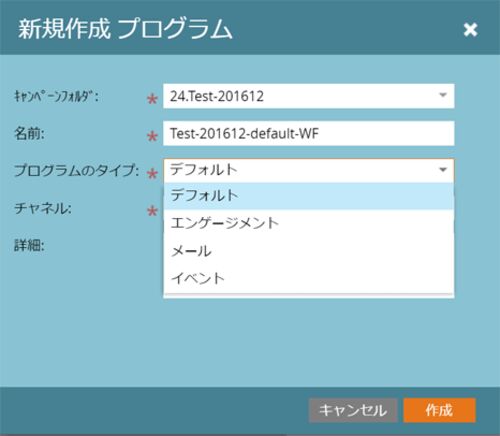The height and width of the screenshot is (436, 500).
Task: Click the キャンセル button
Action: point(353,410)
